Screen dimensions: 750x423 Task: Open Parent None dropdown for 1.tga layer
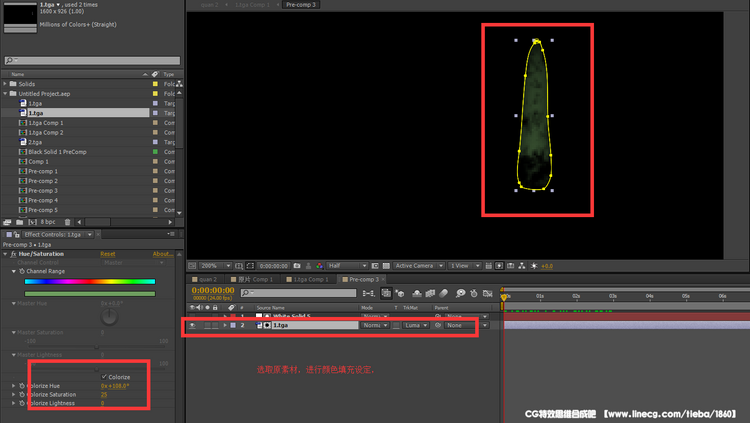[466, 325]
